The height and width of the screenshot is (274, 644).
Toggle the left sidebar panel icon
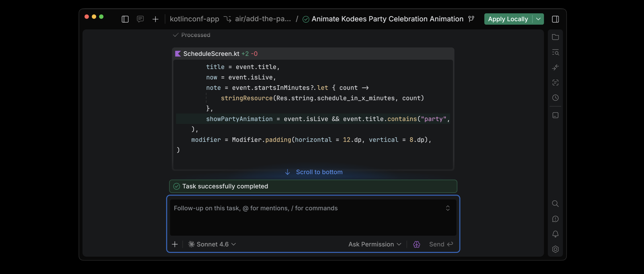pos(125,19)
